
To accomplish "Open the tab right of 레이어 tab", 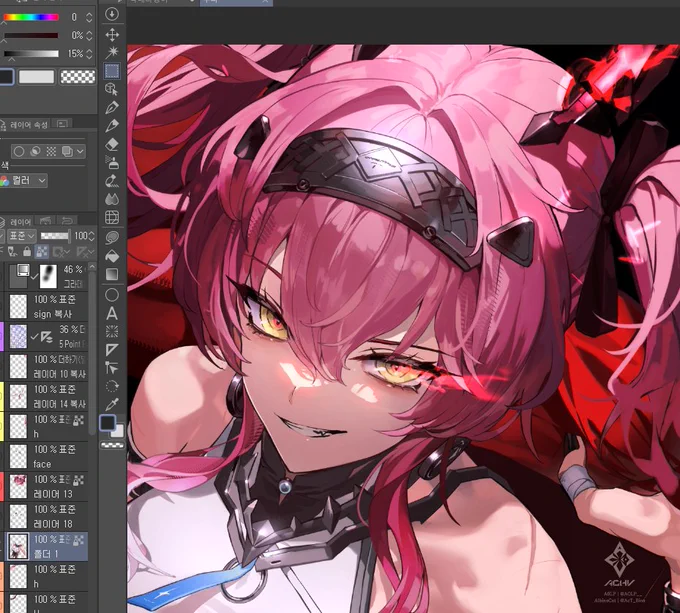I will pos(46,221).
